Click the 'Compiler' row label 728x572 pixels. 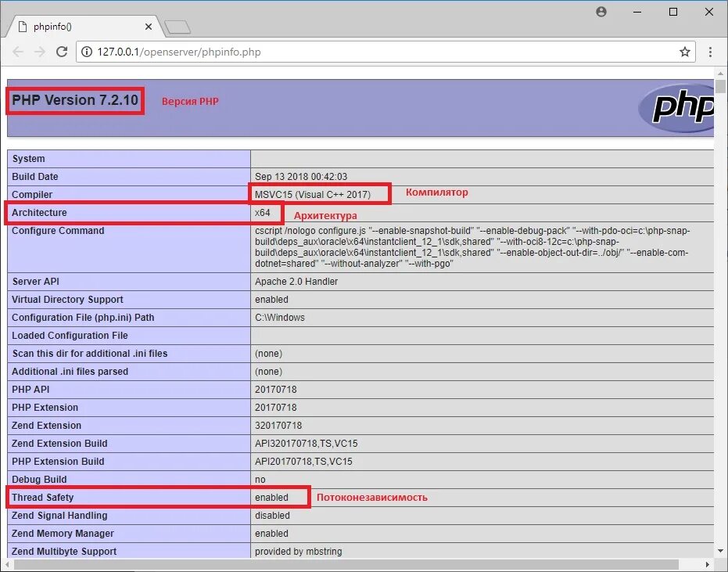tap(32, 195)
